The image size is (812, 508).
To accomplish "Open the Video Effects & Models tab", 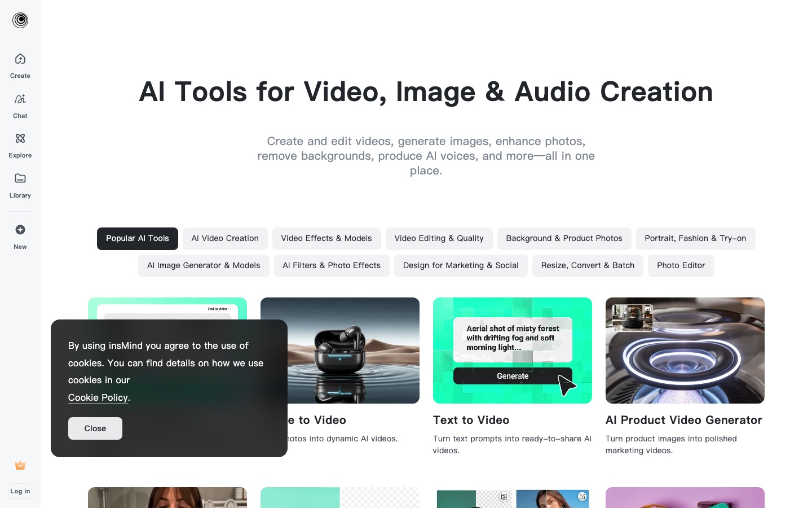I will (x=326, y=239).
